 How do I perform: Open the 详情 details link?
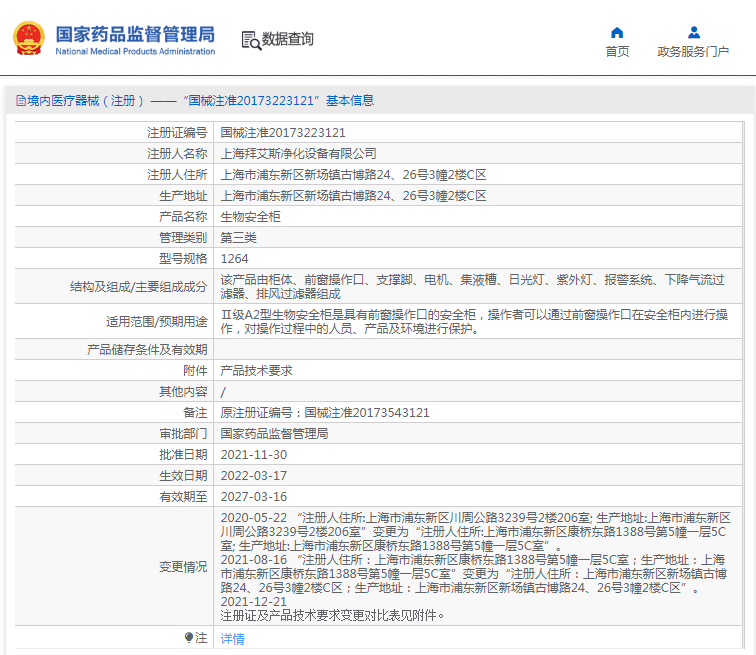point(232,639)
